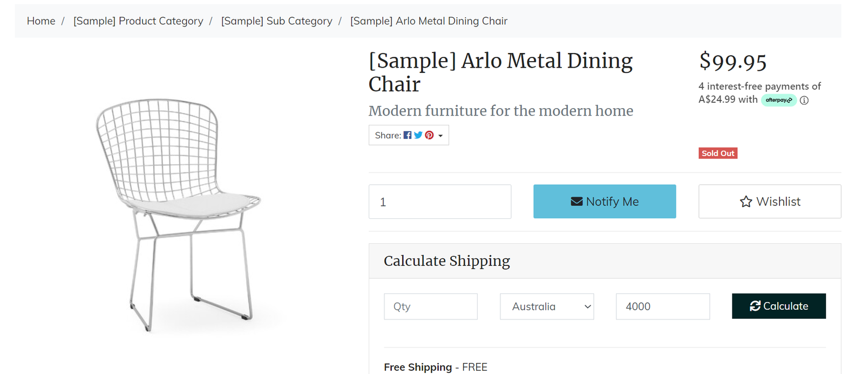The height and width of the screenshot is (374, 868).
Task: Click the Afterpay logo badge
Action: (778, 100)
